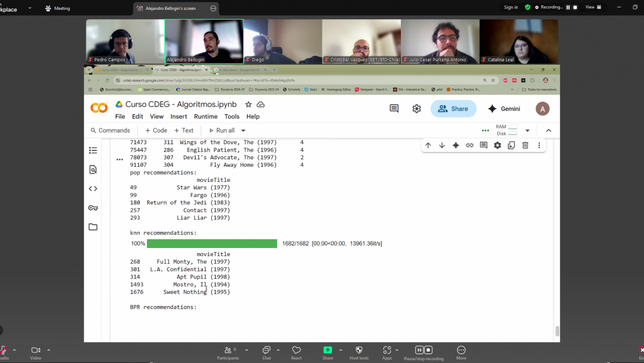Pause the recording in top bar
This screenshot has height=363, width=644.
568,8
